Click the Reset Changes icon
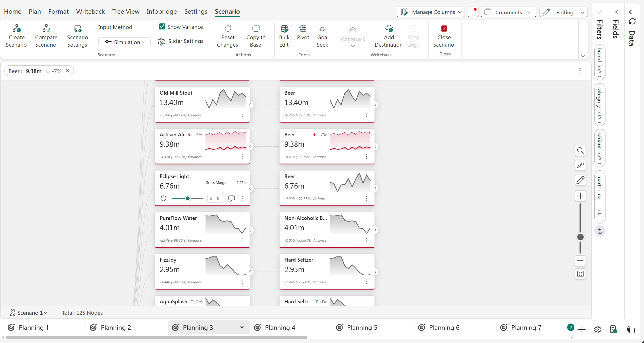644x343 pixels. point(227,29)
